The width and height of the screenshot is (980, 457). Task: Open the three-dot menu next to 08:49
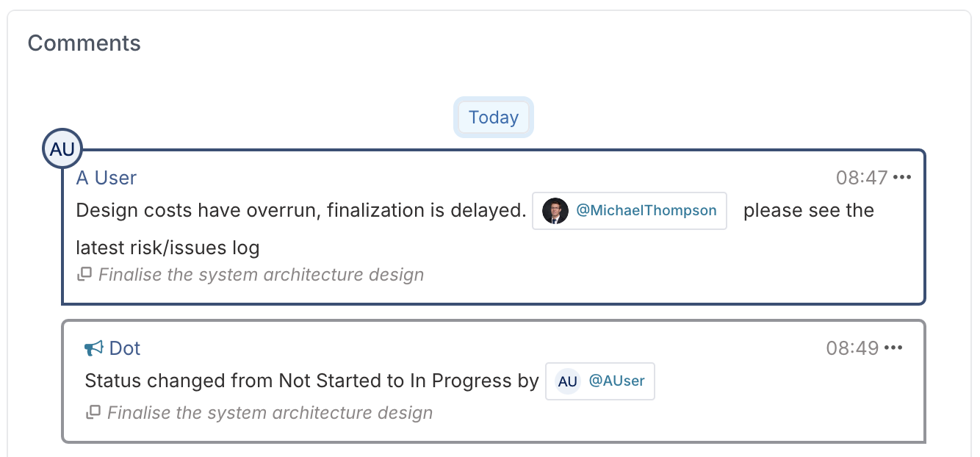click(x=893, y=348)
